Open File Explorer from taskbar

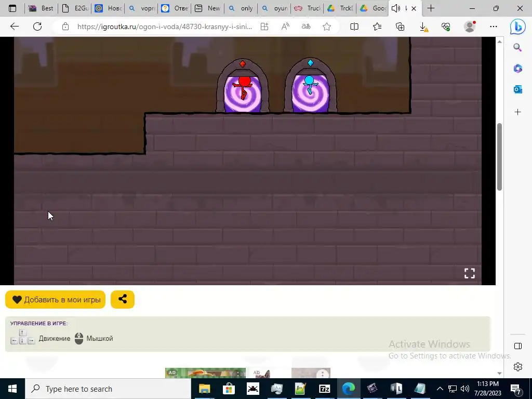click(x=204, y=389)
